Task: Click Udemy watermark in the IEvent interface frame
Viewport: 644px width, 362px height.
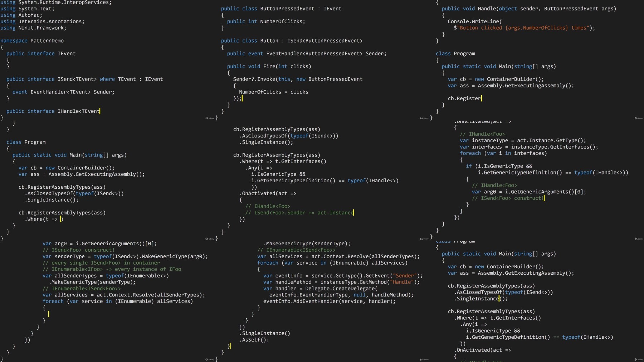Action: [x=210, y=118]
